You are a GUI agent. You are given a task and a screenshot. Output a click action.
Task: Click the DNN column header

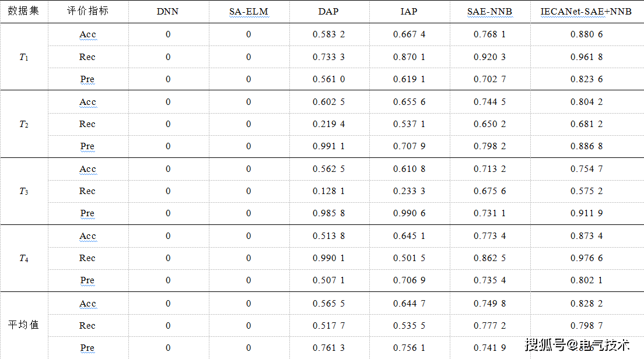click(x=168, y=12)
